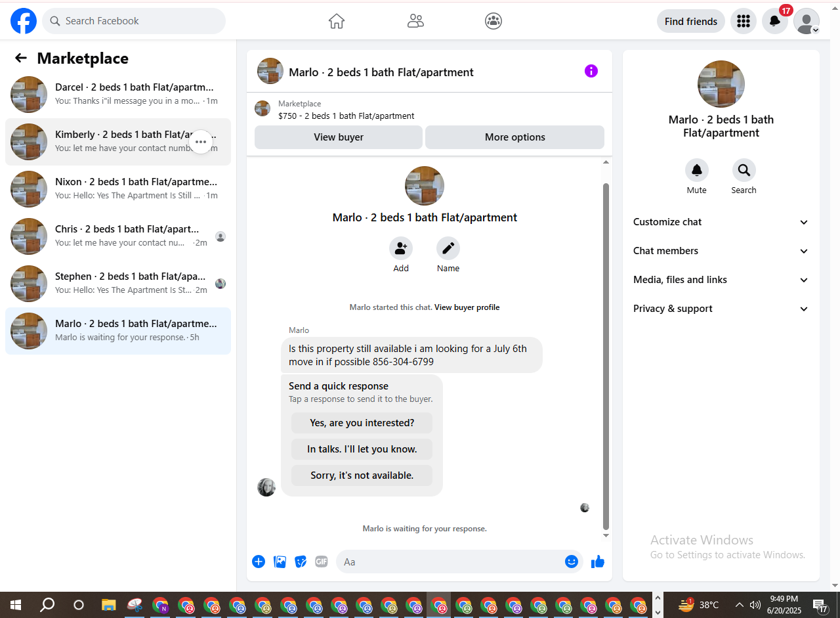Open the emoji picker smiley icon
This screenshot has height=618, width=840.
[x=572, y=562]
